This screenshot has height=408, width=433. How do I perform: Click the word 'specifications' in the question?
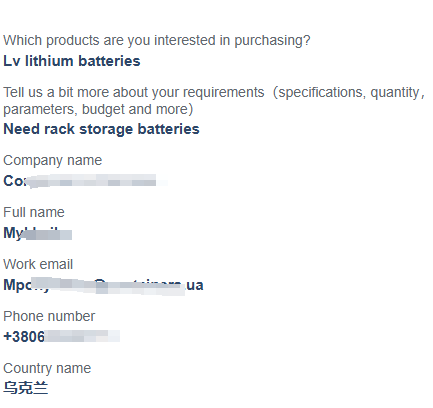(x=321, y=93)
